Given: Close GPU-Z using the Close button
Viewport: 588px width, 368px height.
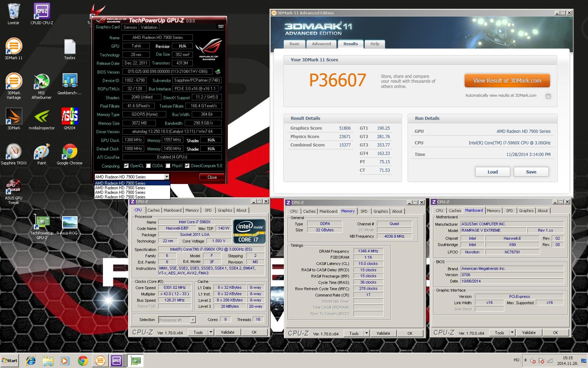Looking at the screenshot, I should 212,177.
